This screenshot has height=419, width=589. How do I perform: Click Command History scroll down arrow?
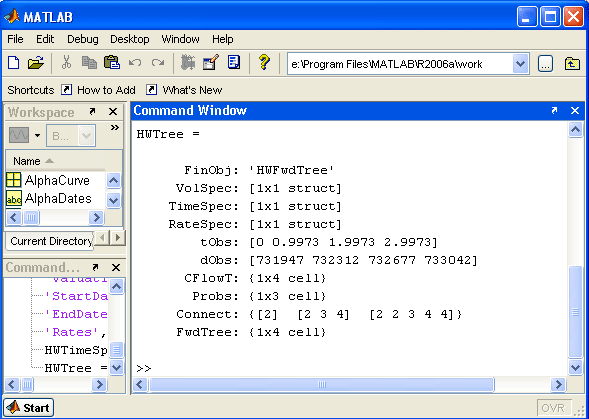(x=116, y=367)
